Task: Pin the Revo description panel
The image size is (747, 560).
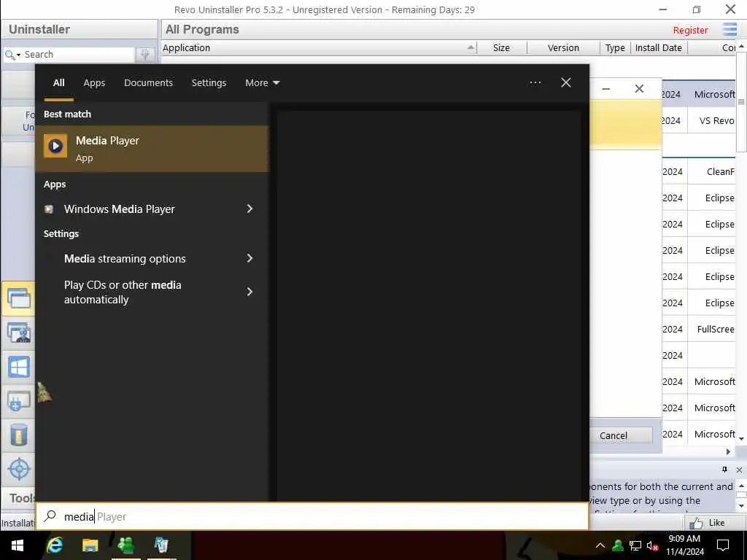Action: [x=724, y=470]
